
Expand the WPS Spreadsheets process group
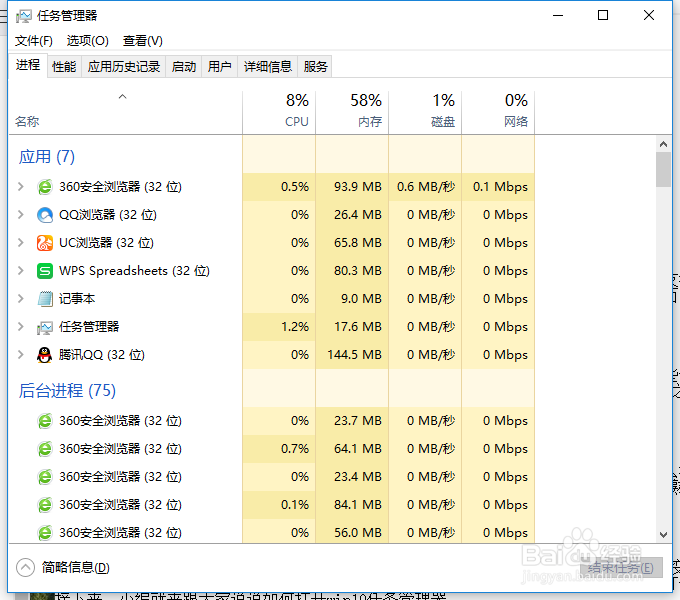point(21,271)
